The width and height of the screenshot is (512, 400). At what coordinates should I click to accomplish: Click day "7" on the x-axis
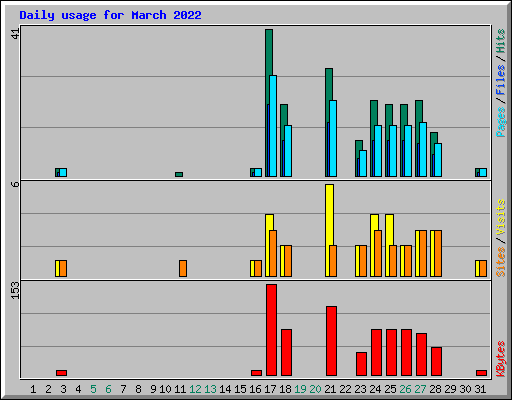123,389
